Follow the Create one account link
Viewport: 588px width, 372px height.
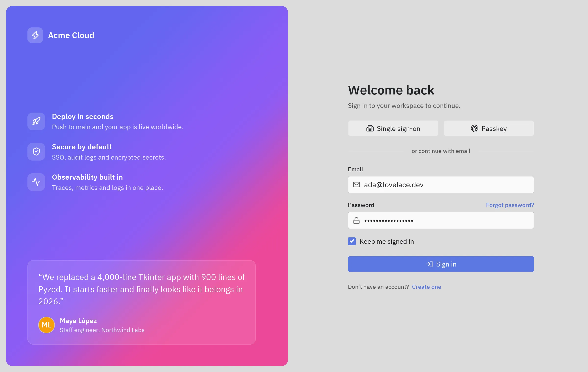(x=427, y=287)
